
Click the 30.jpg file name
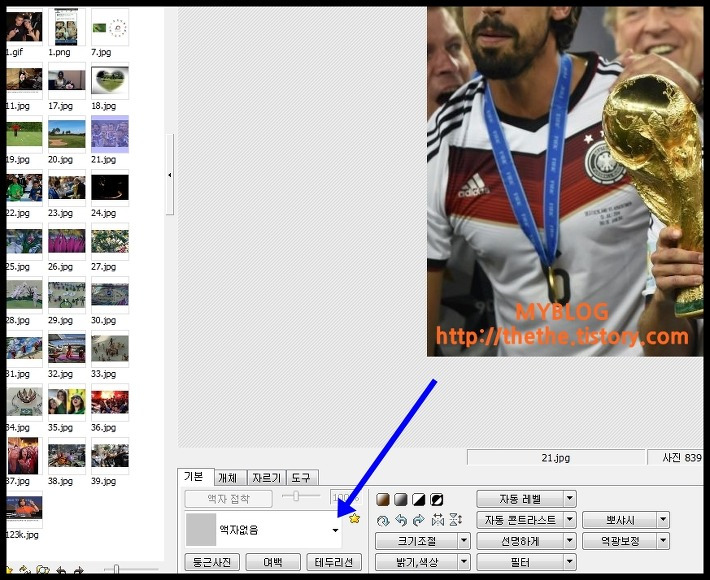104,320
